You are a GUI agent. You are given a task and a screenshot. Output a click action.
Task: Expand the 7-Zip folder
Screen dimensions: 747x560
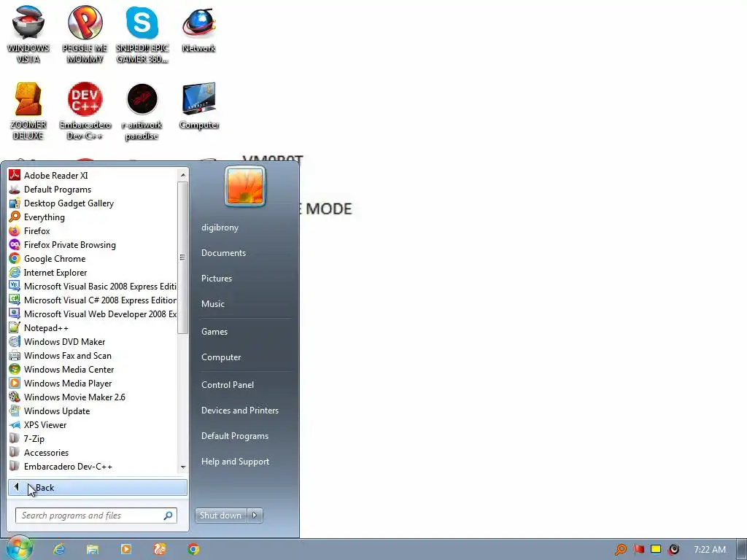(x=93, y=438)
